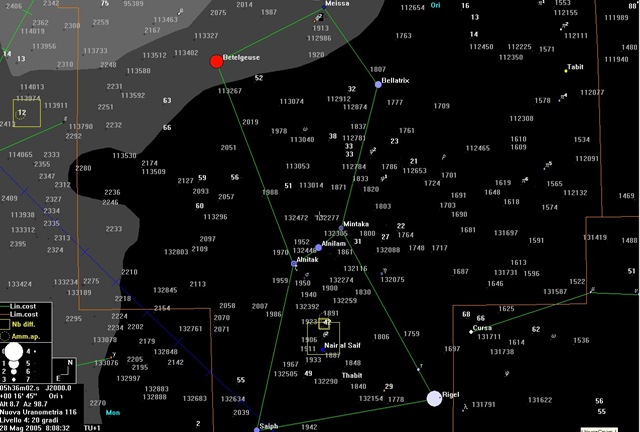Click the Thabit star label
Viewport: 640px width, 432px height.
[x=352, y=375]
